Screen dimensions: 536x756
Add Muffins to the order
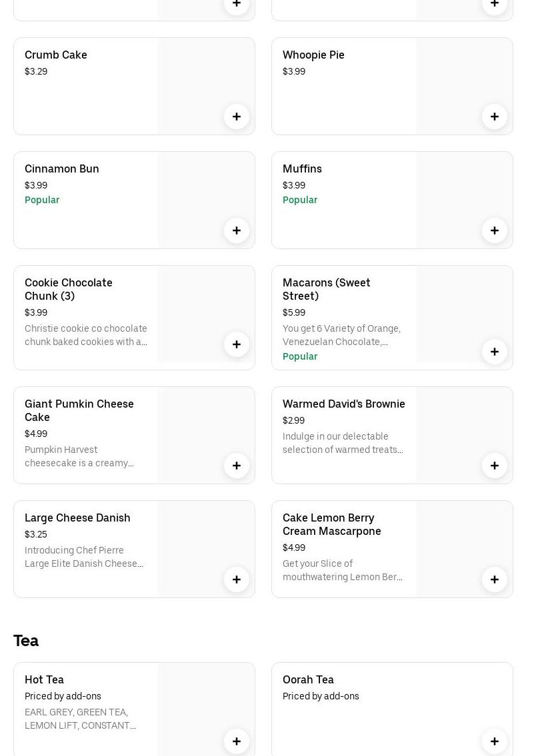pyautogui.click(x=495, y=230)
